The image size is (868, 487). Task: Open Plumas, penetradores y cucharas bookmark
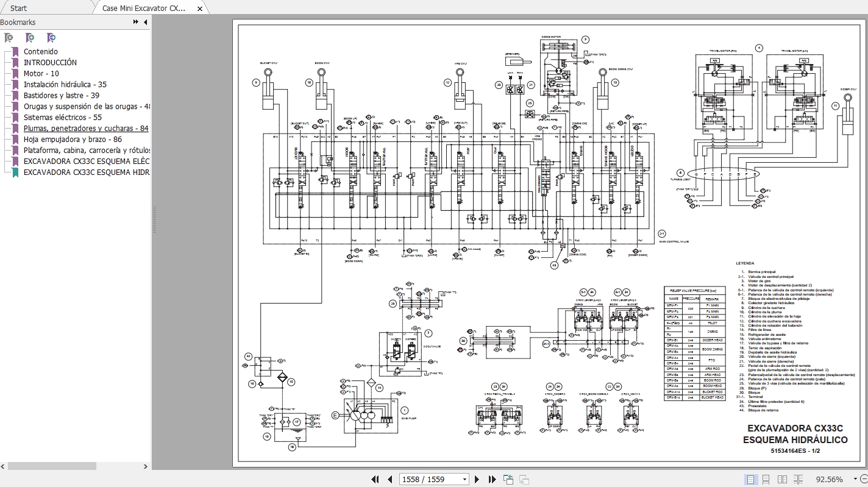(x=86, y=129)
